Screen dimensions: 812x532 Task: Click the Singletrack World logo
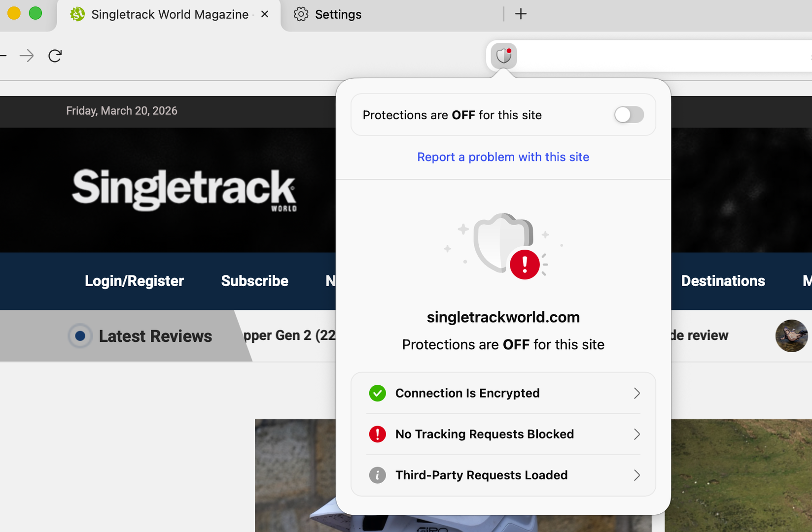point(184,190)
